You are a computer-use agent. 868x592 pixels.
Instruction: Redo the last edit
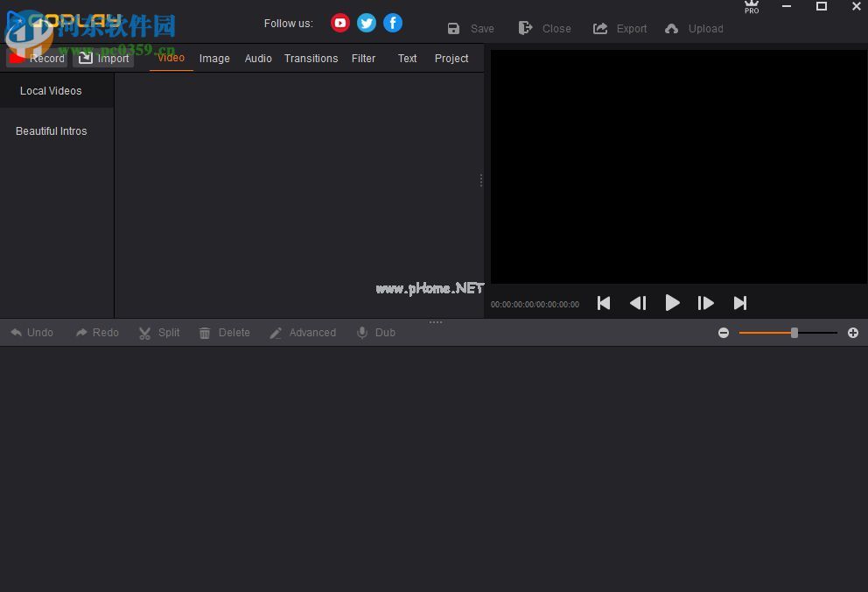(x=97, y=332)
